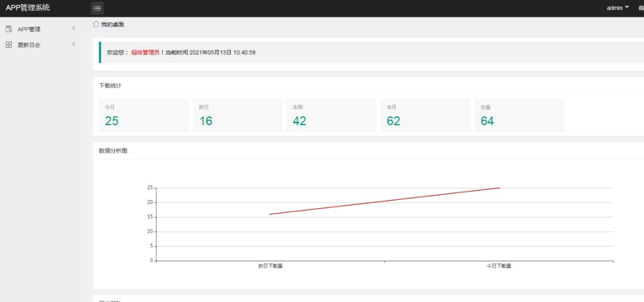Click the 本月 count 62
The image size is (644, 302).
click(393, 121)
